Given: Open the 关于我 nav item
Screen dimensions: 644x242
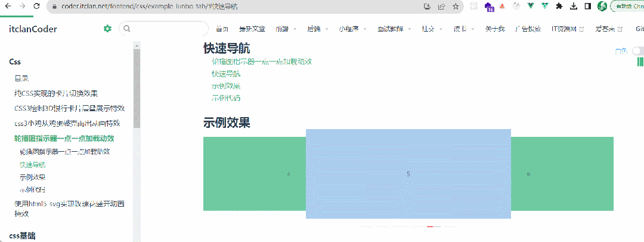Looking at the screenshot, I should pos(495,29).
